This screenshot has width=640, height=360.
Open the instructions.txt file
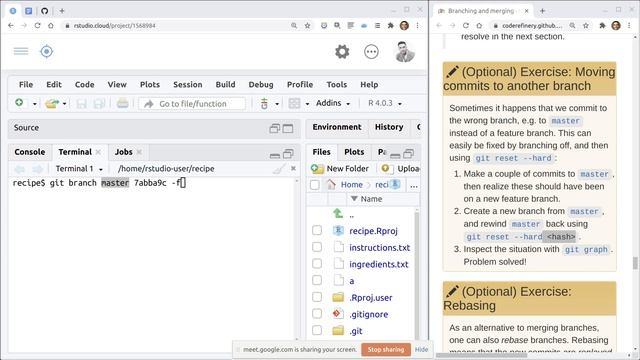[380, 247]
